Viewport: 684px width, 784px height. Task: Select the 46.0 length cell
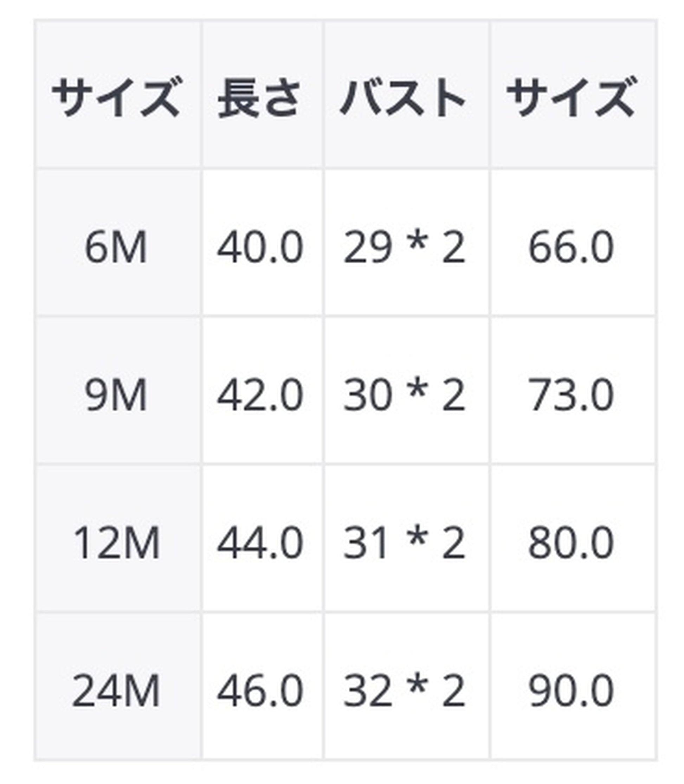[260, 692]
